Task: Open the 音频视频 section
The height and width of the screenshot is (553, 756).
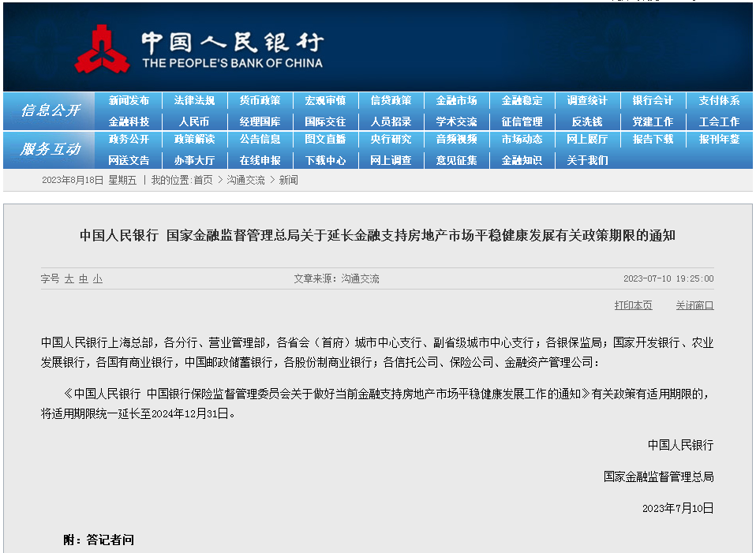Action: coord(456,140)
